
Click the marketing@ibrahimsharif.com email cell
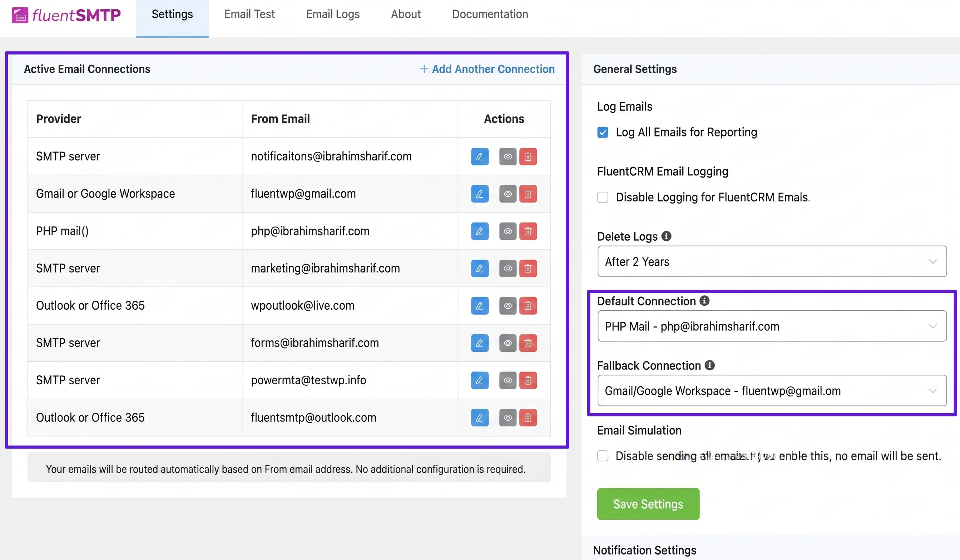pyautogui.click(x=350, y=268)
